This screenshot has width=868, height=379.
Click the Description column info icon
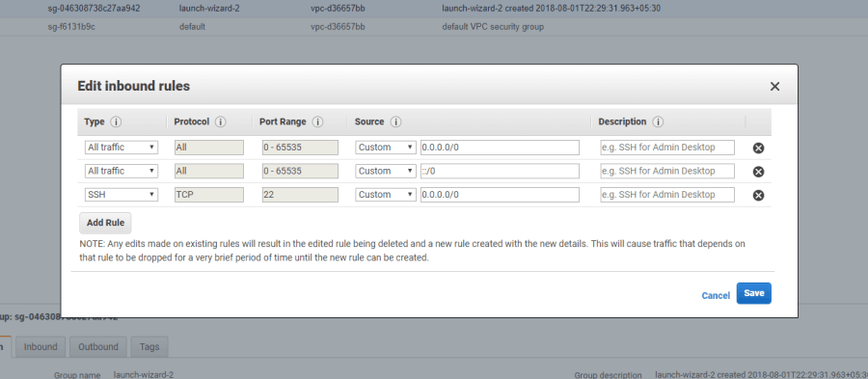(658, 122)
